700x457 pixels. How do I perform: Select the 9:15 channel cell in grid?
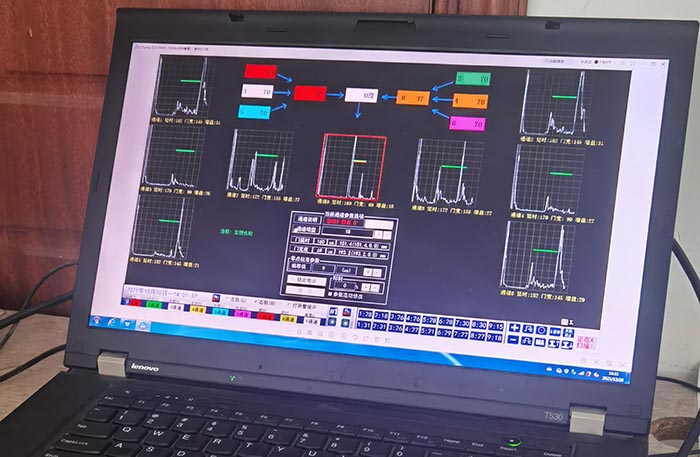coord(495,314)
